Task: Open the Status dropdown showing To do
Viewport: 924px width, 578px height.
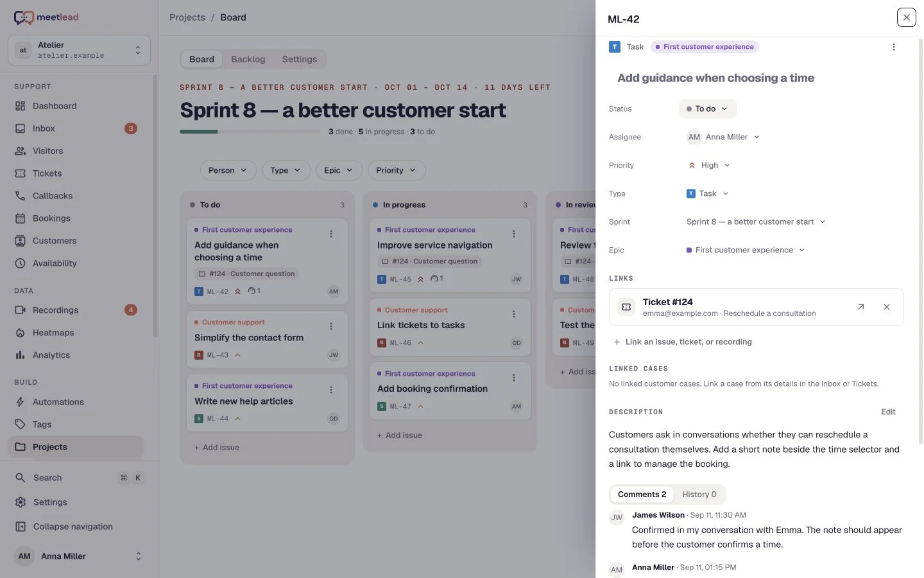Action: (707, 109)
